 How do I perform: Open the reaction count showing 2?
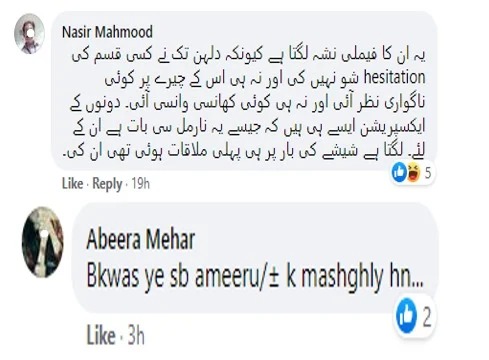(427, 316)
